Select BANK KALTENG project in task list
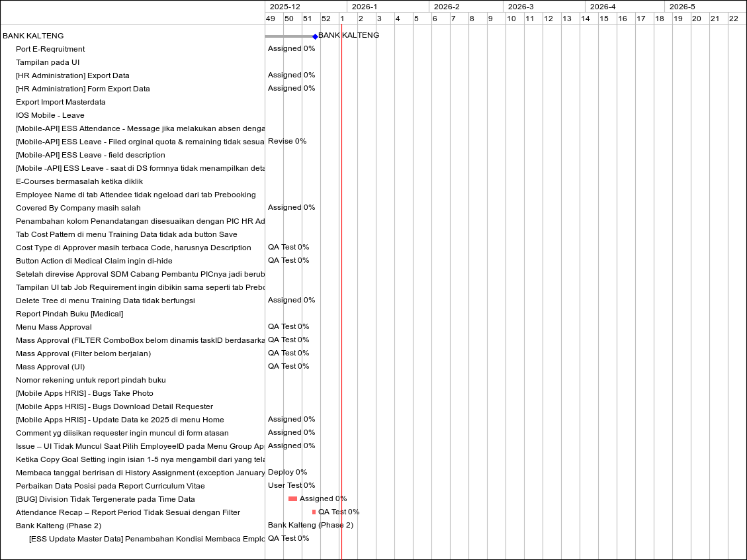747x560 pixels. coord(33,36)
